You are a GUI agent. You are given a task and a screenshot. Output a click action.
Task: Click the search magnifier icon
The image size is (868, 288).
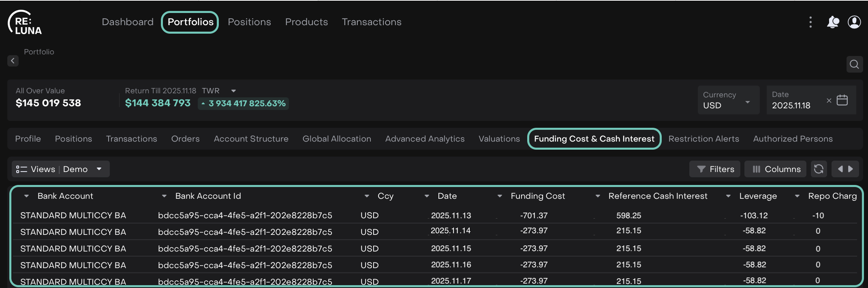tap(854, 64)
